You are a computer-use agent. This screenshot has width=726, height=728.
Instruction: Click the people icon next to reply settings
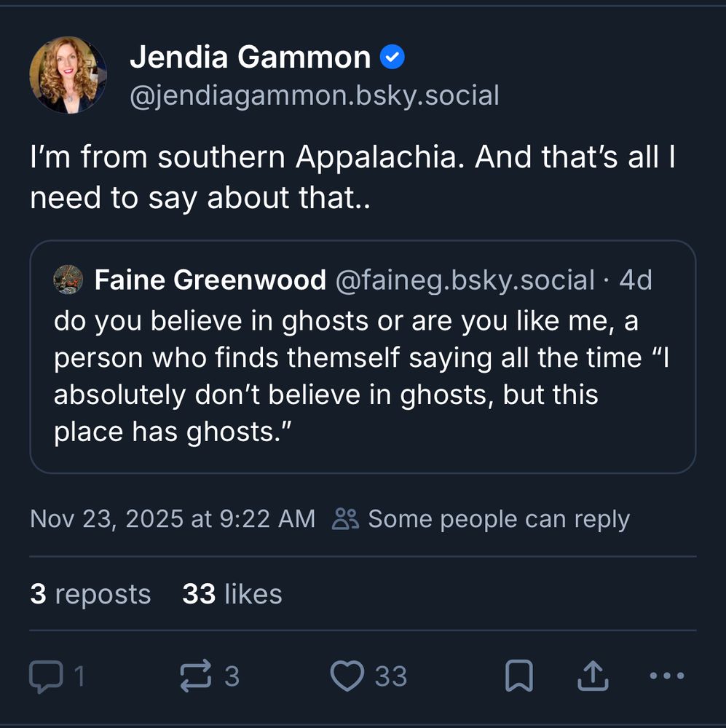[347, 518]
